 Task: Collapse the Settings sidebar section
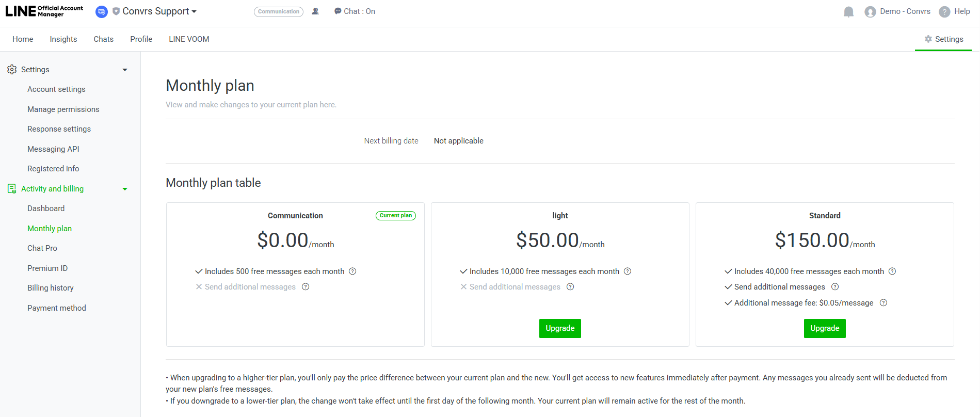coord(125,70)
